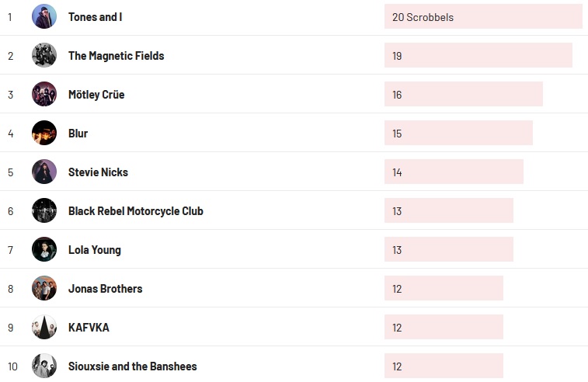The width and height of the screenshot is (588, 382).
Task: Select Blur's 15 scrobbles bar
Action: (458, 133)
